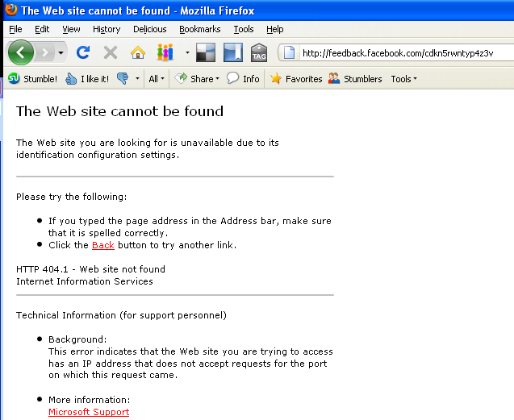Image resolution: width=514 pixels, height=420 pixels.
Task: Expand the thumbs-down dropdown arrow
Action: pyautogui.click(x=137, y=79)
